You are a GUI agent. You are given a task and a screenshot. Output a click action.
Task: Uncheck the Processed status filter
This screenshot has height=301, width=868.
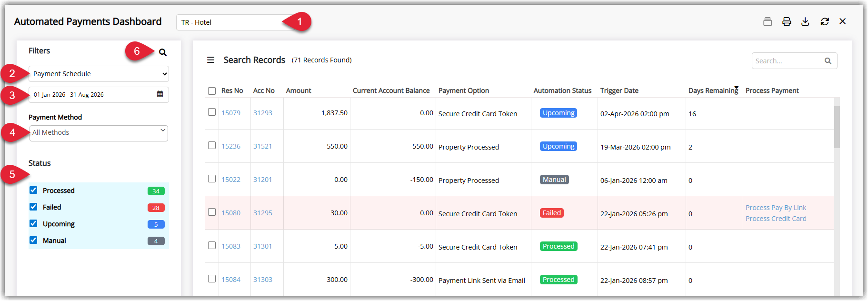click(33, 190)
